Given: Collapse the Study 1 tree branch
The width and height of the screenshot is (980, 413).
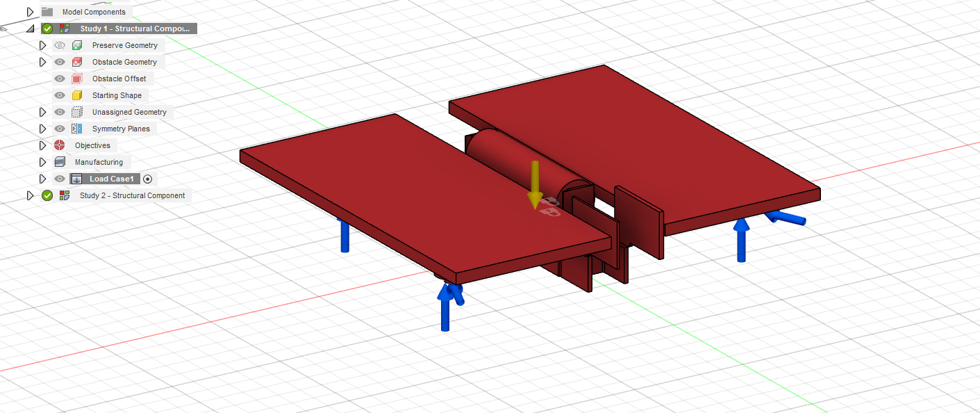Looking at the screenshot, I should tap(29, 28).
